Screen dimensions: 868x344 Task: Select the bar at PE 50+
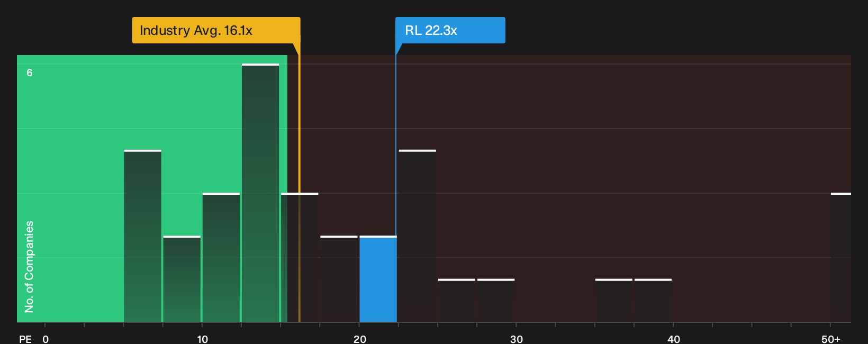tap(841, 257)
